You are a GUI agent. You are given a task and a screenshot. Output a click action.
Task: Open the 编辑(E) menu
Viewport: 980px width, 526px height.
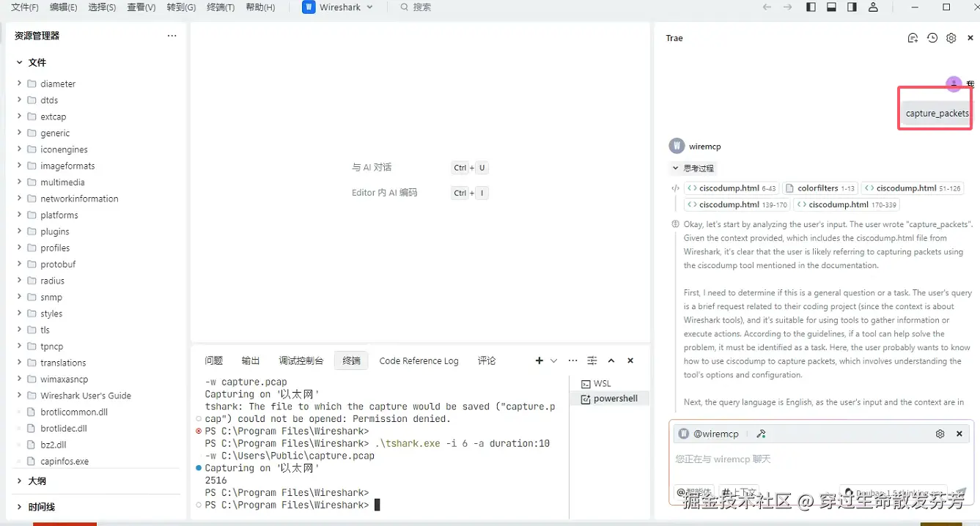(x=63, y=7)
